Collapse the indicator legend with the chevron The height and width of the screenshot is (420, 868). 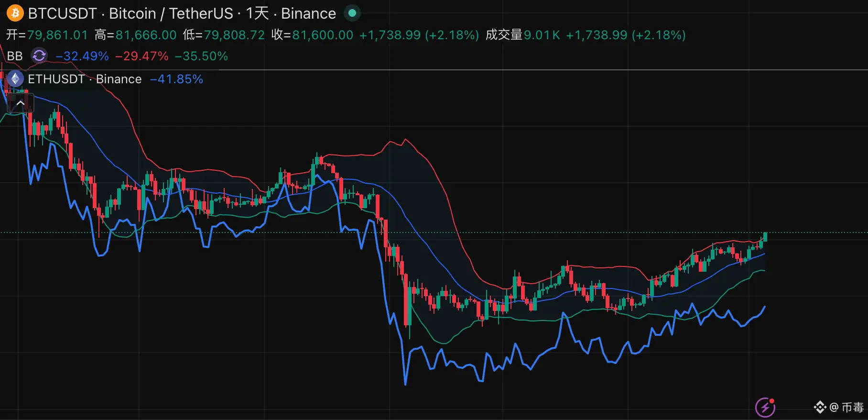(21, 103)
